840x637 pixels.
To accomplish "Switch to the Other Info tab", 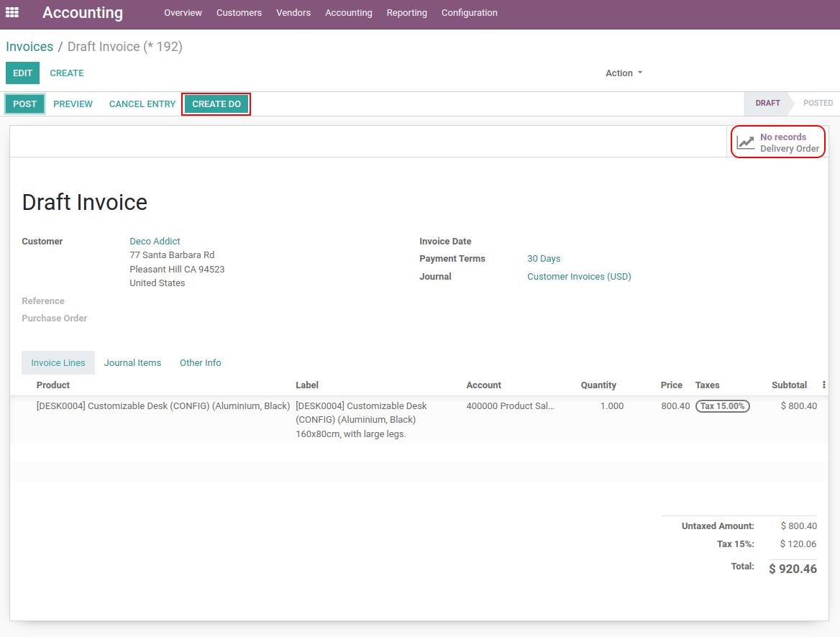I will tap(200, 363).
